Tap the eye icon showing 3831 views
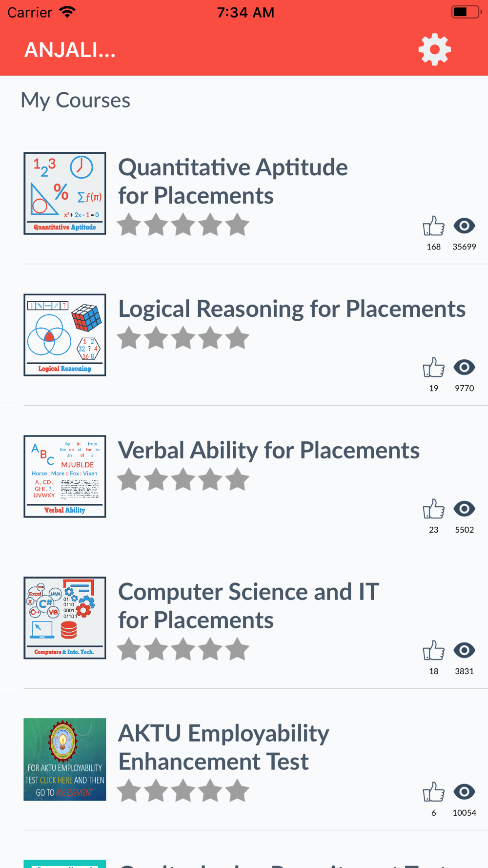The image size is (488, 868). [464, 650]
